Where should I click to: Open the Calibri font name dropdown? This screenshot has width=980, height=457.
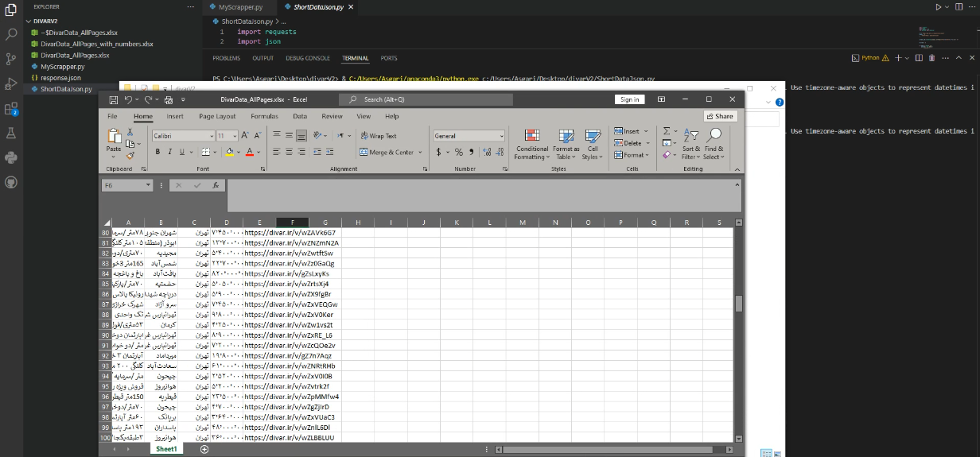coord(212,136)
